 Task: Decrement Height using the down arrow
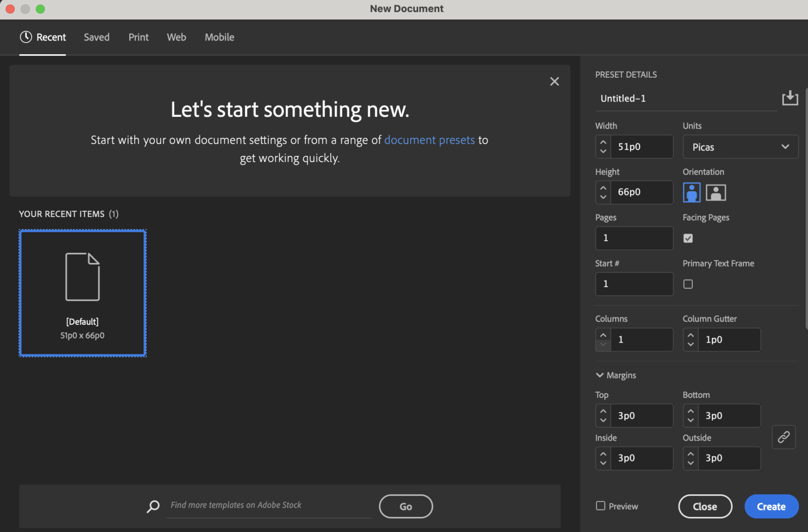[603, 197]
